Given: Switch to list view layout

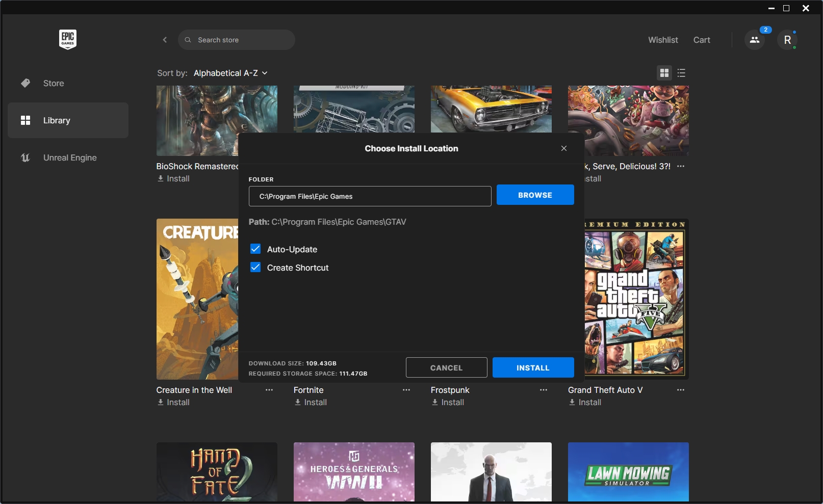Looking at the screenshot, I should [x=681, y=73].
